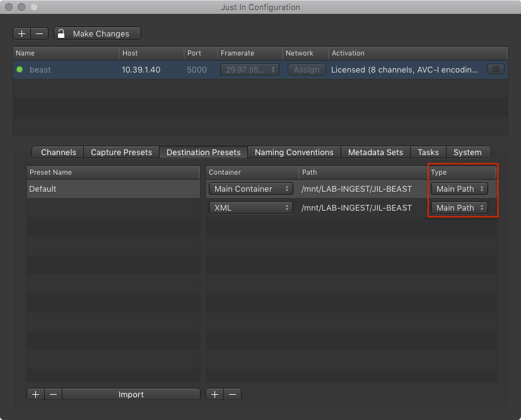Viewport: 521px width, 420px height.
Task: Click the Type column header
Action: (x=462, y=172)
